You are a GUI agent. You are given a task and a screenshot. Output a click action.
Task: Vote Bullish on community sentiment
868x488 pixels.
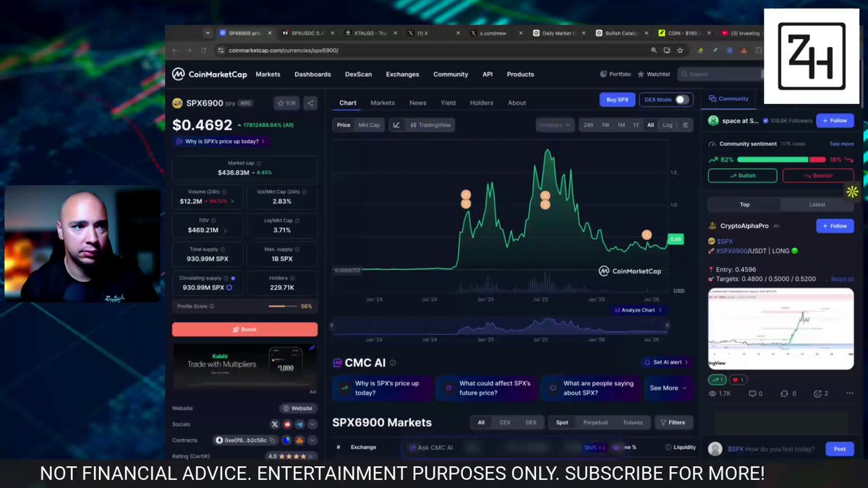(x=742, y=175)
